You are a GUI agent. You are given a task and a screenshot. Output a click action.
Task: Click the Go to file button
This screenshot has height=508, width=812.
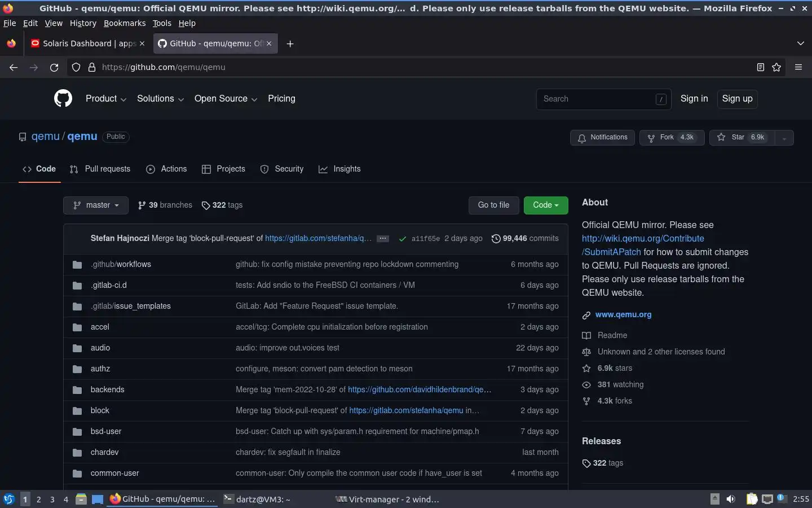click(x=493, y=205)
